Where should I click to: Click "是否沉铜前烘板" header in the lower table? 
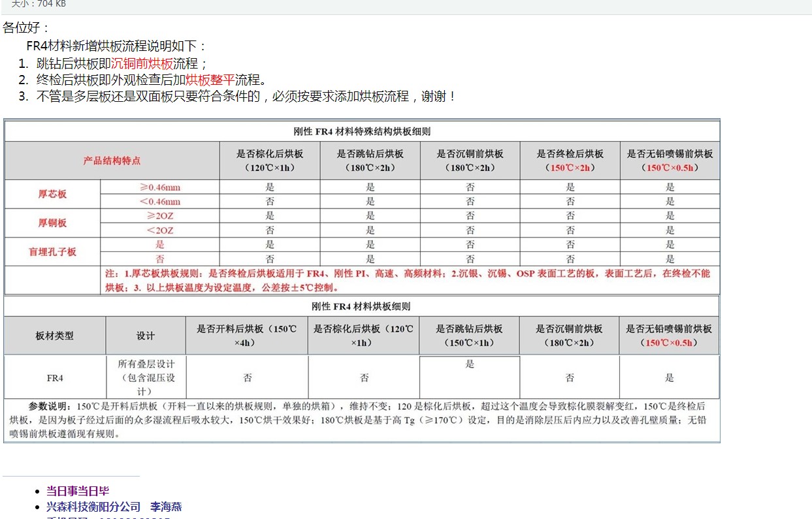569,336
